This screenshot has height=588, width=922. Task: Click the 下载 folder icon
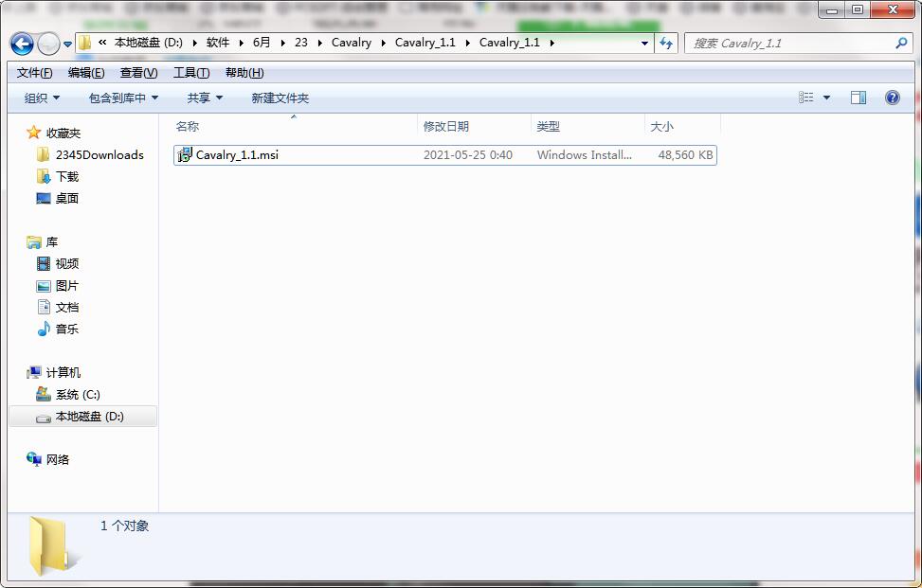click(x=44, y=177)
